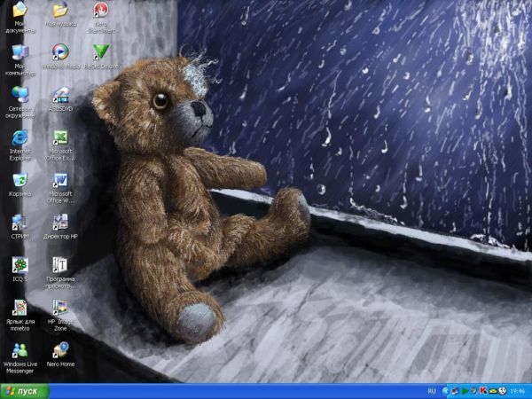The height and width of the screenshot is (399, 532).
Task: Launch the ASUSDVD shortcut
Action: pos(60,94)
